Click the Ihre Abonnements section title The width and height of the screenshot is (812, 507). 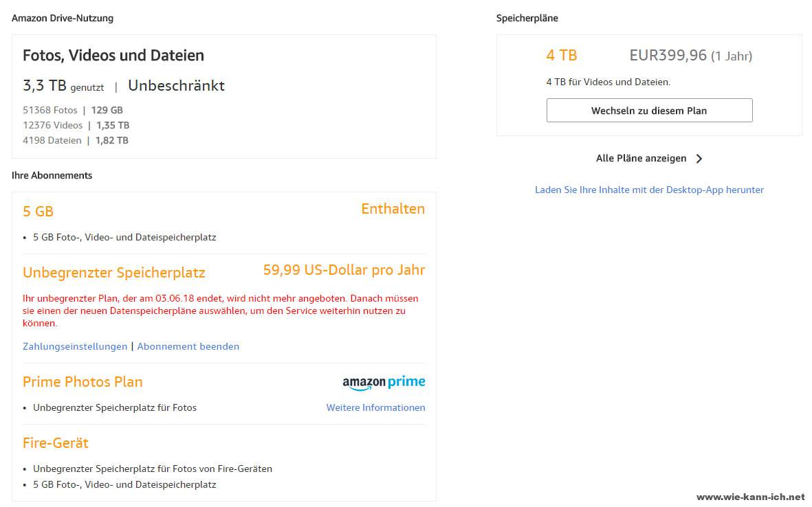pos(51,175)
